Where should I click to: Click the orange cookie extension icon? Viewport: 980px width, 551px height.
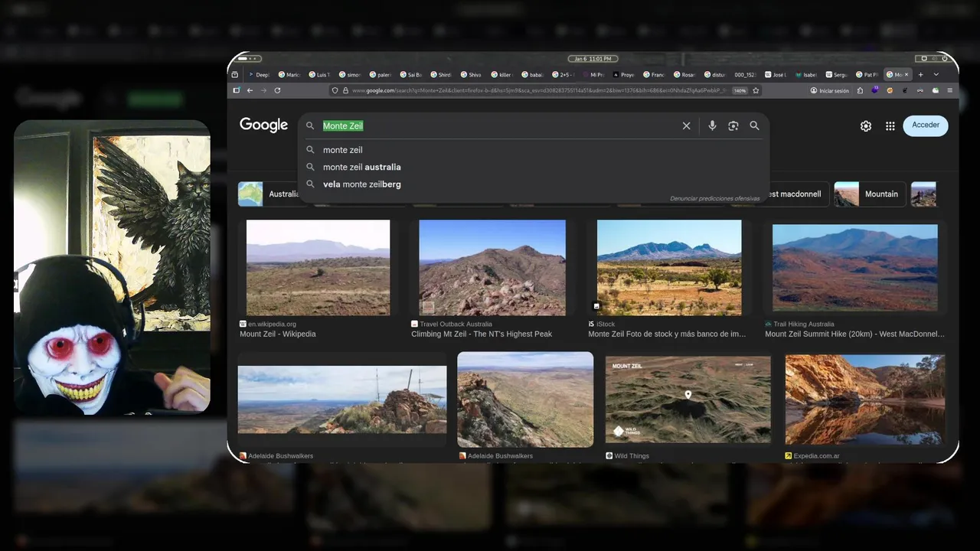tap(890, 90)
